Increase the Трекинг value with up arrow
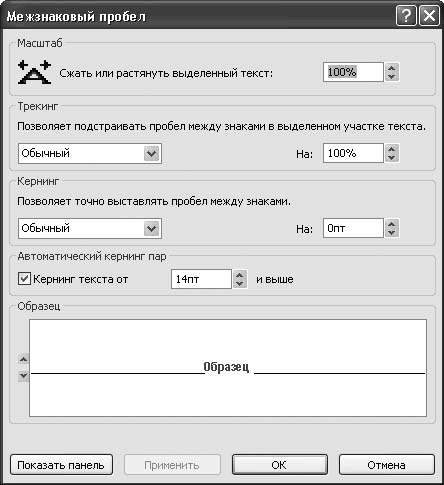Screen dimensions: 444x485 point(392,149)
